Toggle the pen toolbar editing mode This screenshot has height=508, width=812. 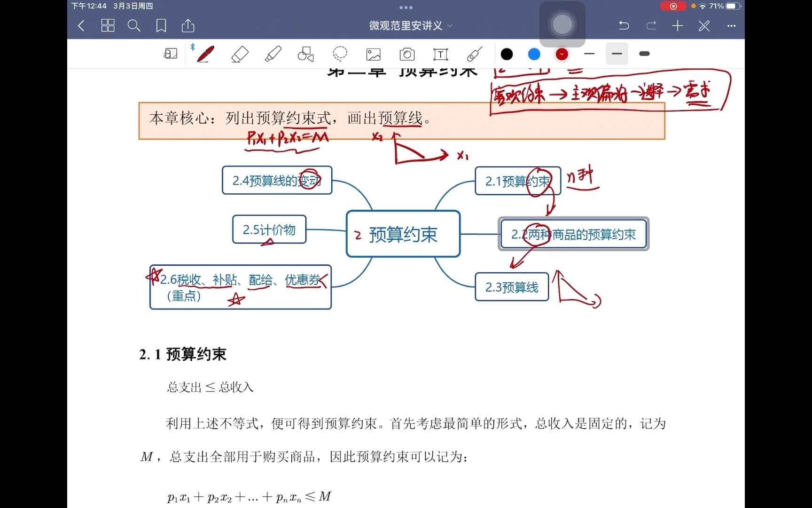704,26
